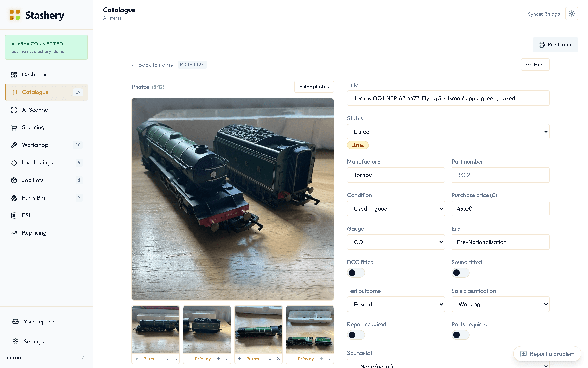Open Parts Bin via the blocks icon
588x368 pixels.
14,198
